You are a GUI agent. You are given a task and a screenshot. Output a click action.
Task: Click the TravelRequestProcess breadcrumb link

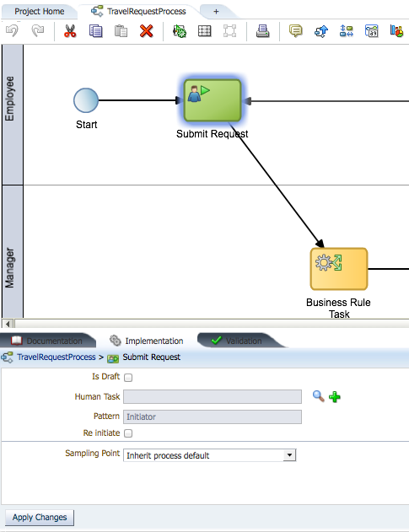tap(57, 357)
